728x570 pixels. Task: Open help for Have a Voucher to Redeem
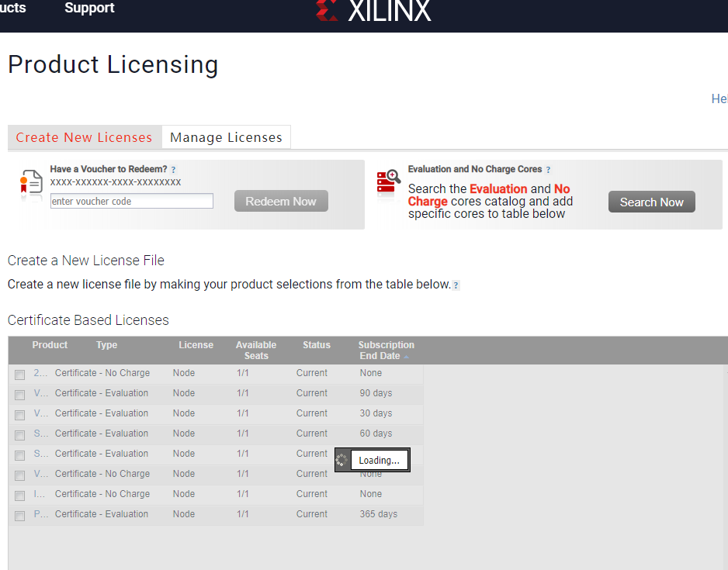coord(173,170)
